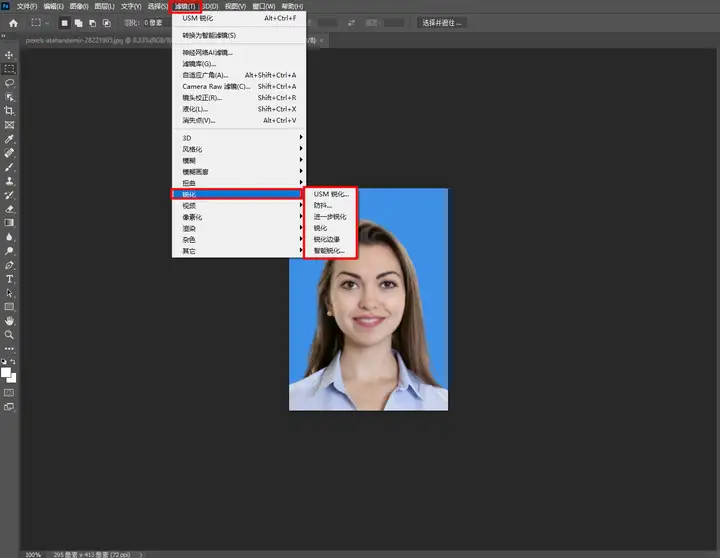Image resolution: width=720 pixels, height=558 pixels.
Task: Select the Eraser tool
Action: pyautogui.click(x=9, y=209)
